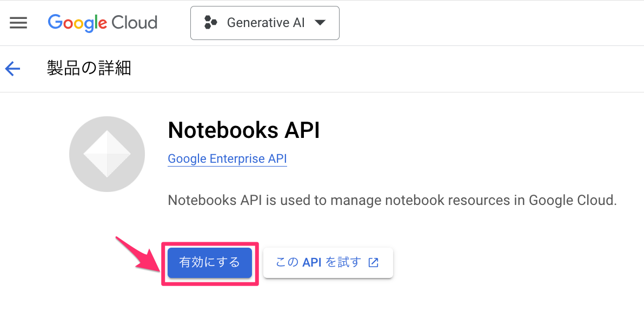Follow the underlined Google Enterprise API badge
This screenshot has width=644, height=325.
pos(227,158)
